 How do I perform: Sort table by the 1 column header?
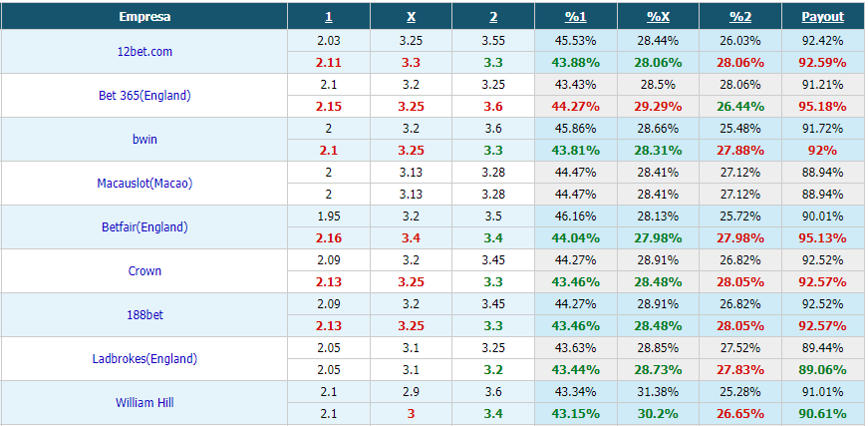pos(328,17)
